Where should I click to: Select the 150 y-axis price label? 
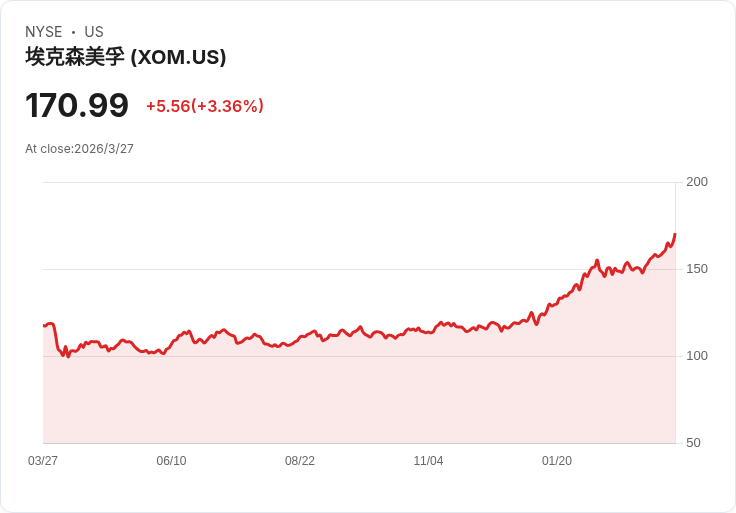[697, 269]
